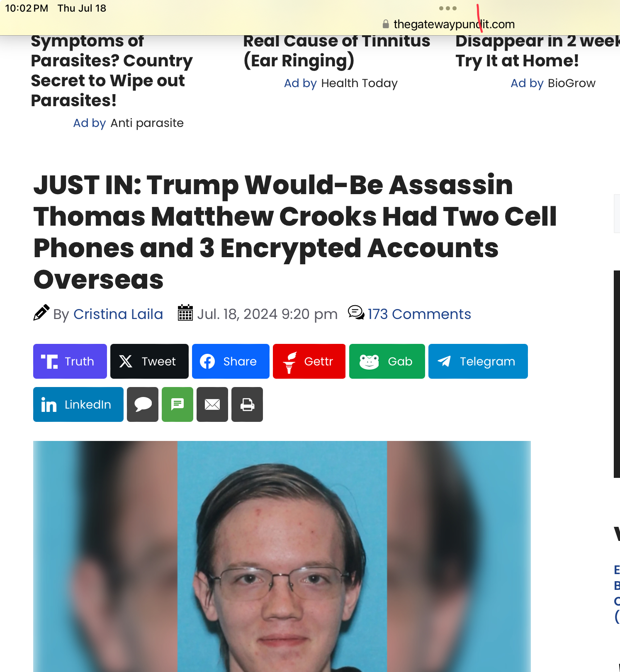Open the parasites symptoms ad headline
Screen dimensions: 620x672
tap(112, 71)
